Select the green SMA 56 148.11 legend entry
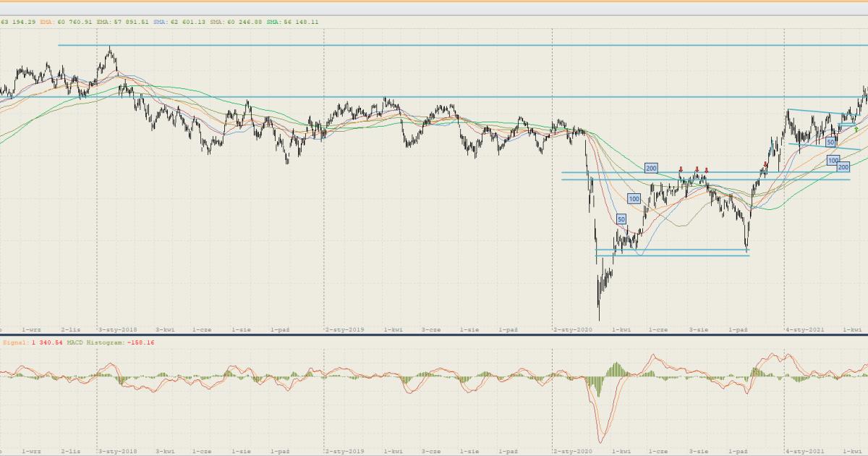 292,22
